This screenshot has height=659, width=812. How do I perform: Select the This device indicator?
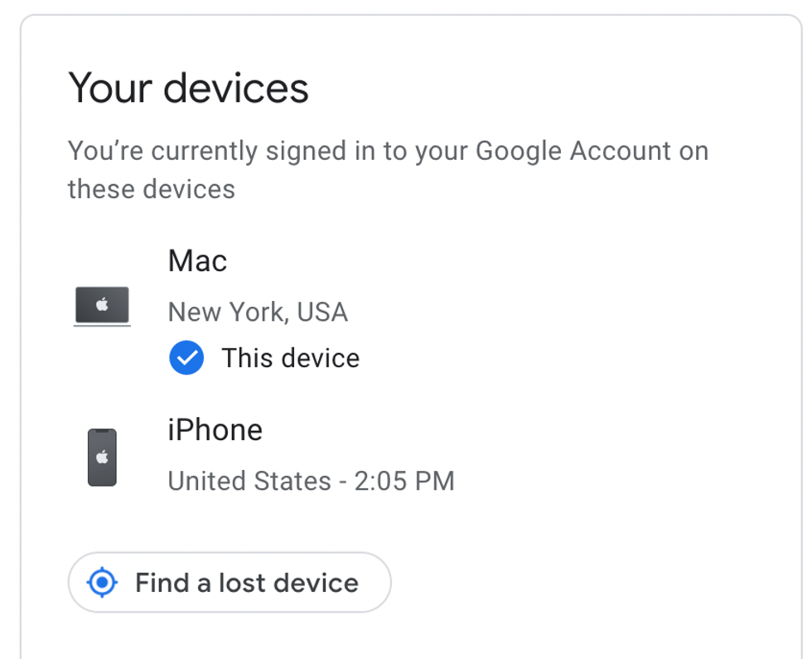(x=263, y=357)
